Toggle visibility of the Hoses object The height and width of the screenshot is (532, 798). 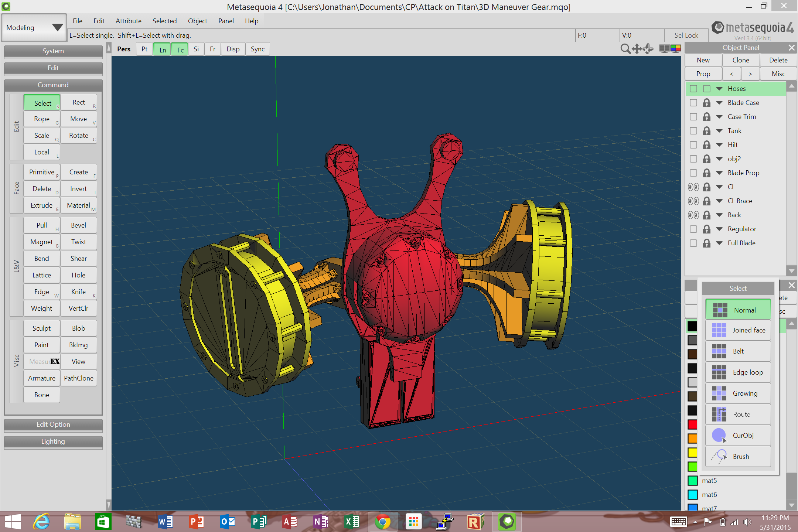pyautogui.click(x=693, y=89)
